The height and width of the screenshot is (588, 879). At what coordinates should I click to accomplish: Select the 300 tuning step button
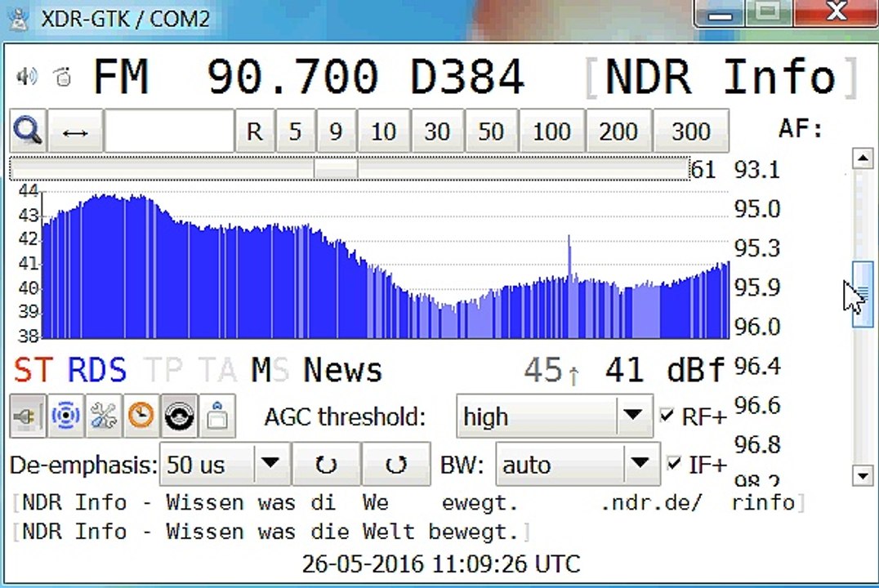691,131
